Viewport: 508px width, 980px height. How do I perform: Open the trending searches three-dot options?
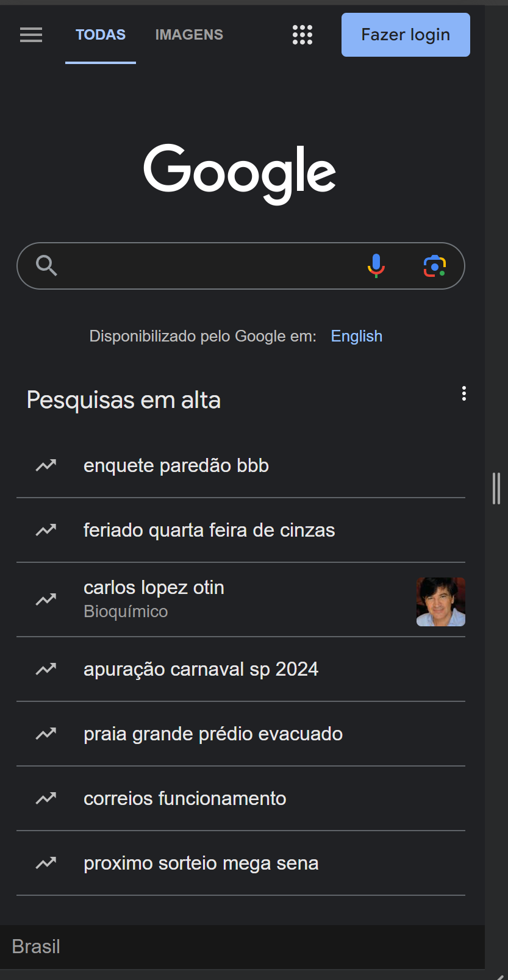pos(464,393)
